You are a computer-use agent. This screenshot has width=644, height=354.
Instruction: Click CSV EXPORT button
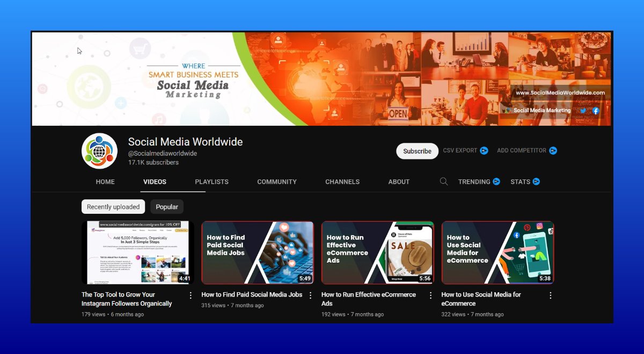[460, 151]
